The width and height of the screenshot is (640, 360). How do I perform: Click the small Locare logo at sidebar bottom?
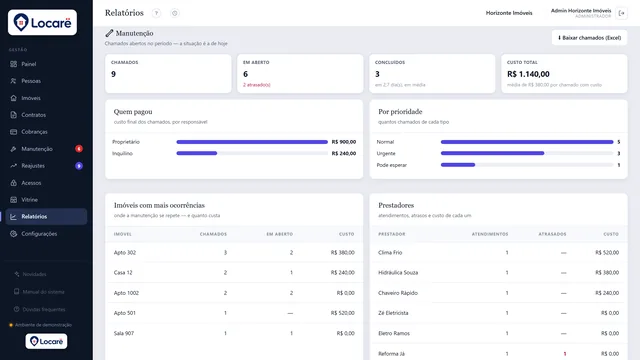pyautogui.click(x=47, y=341)
